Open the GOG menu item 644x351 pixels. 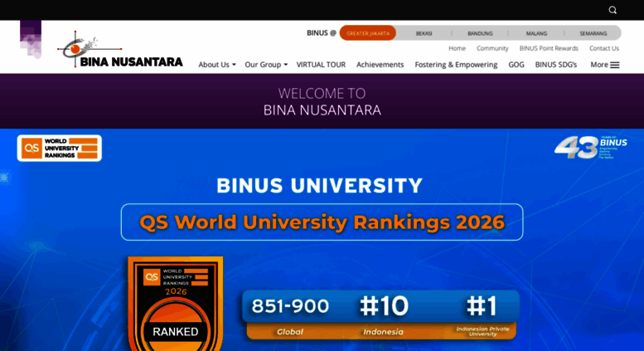tap(516, 65)
